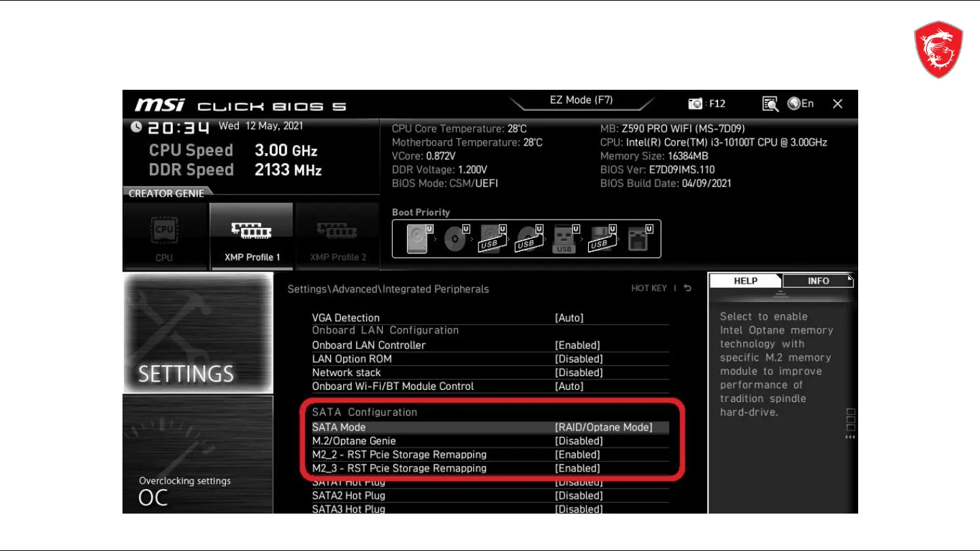
Task: Click the CPU Speed 3.00 GHz readout
Action: [233, 150]
